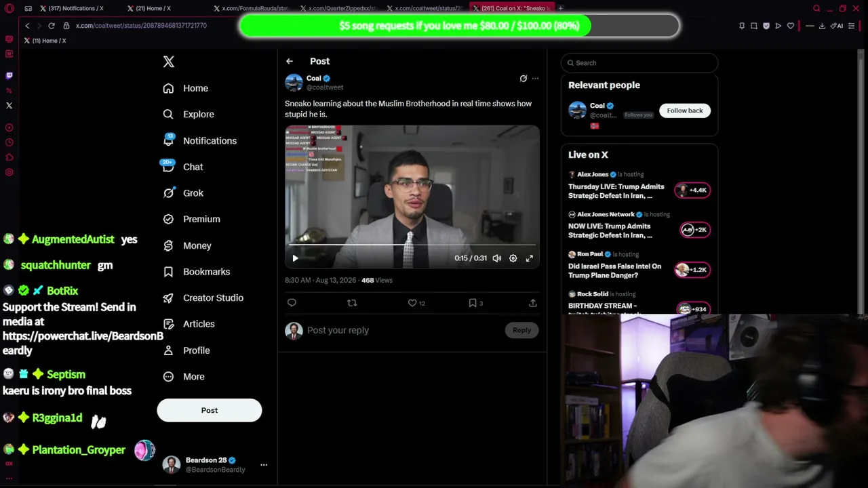Viewport: 868px width, 488px height.
Task: Open Profile in the X sidebar
Action: coord(186,350)
